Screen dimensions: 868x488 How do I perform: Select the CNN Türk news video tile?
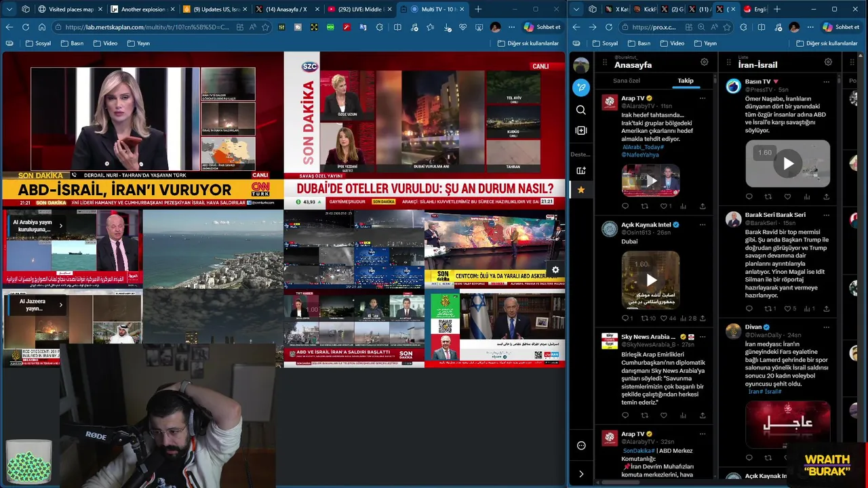pyautogui.click(x=142, y=129)
